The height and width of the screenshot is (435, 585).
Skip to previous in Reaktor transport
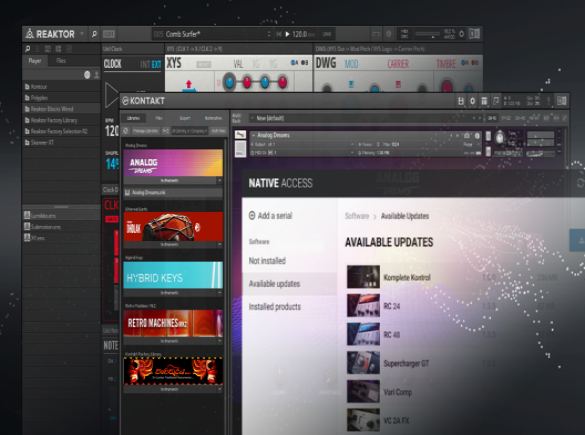(278, 34)
